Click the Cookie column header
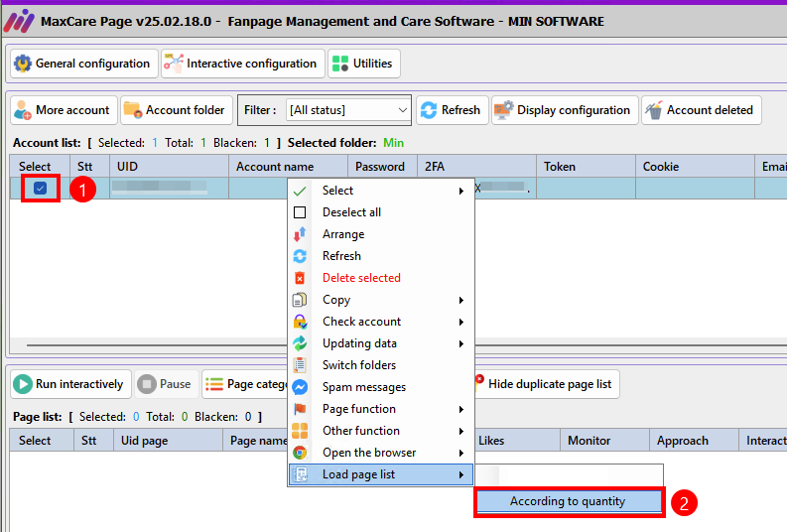This screenshot has height=532, width=787. 695,166
